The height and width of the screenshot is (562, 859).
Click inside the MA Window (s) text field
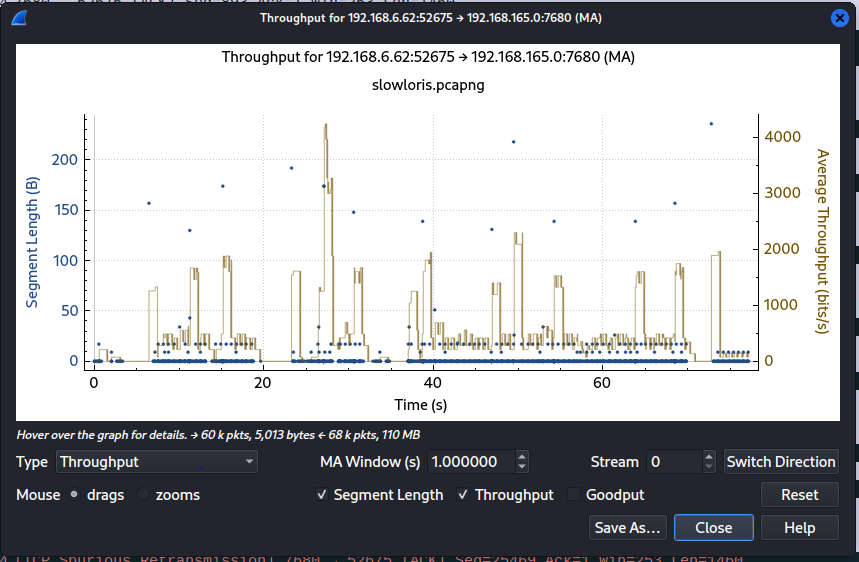point(470,462)
